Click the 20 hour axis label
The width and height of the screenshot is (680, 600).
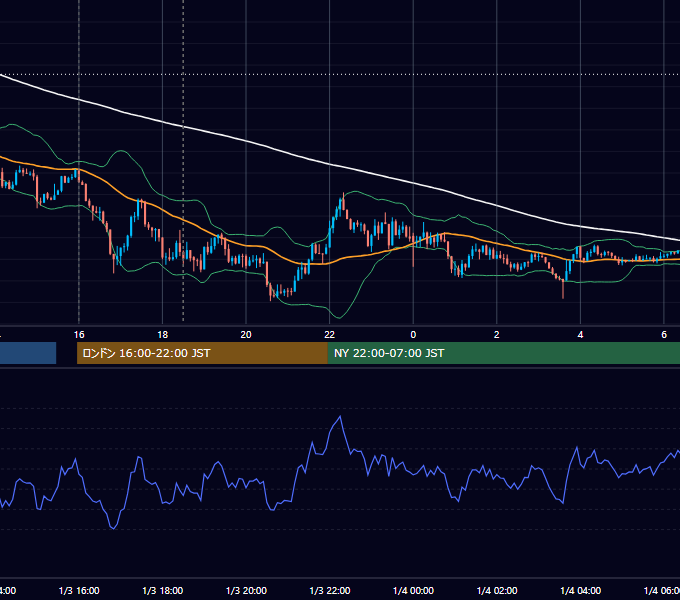(246, 335)
